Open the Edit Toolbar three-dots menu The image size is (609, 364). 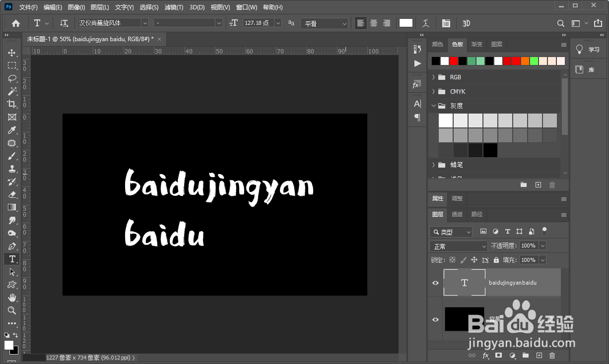pyautogui.click(x=12, y=323)
